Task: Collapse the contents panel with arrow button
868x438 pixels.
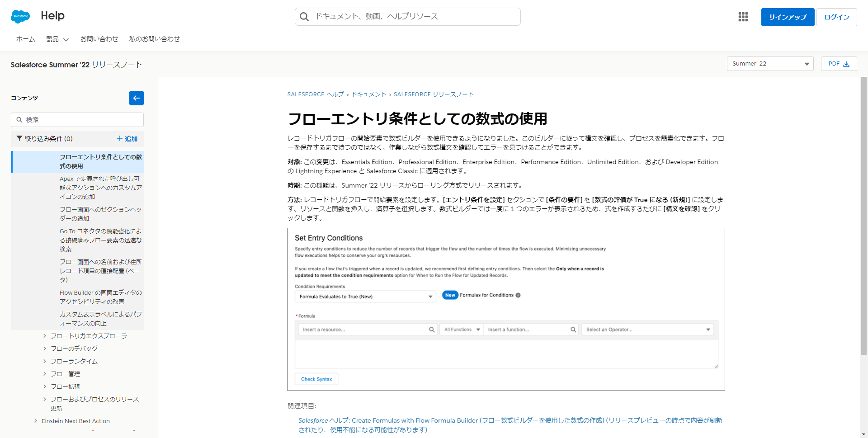Action: tap(137, 98)
